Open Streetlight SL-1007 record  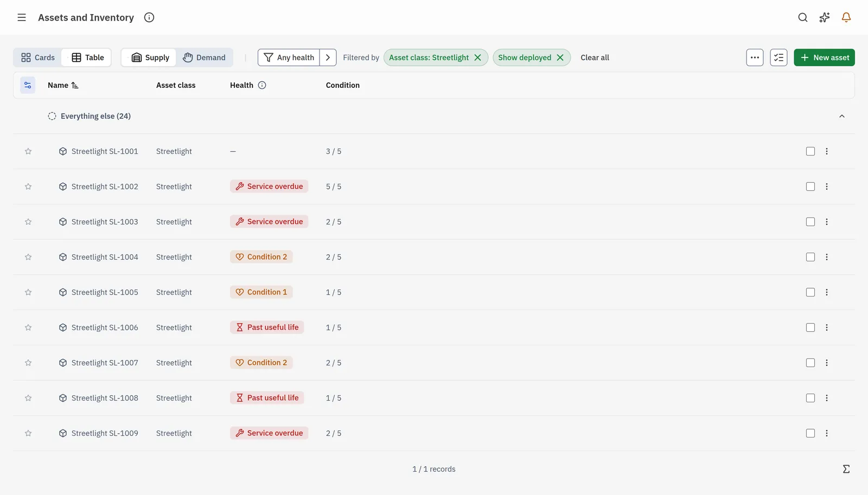(x=105, y=363)
